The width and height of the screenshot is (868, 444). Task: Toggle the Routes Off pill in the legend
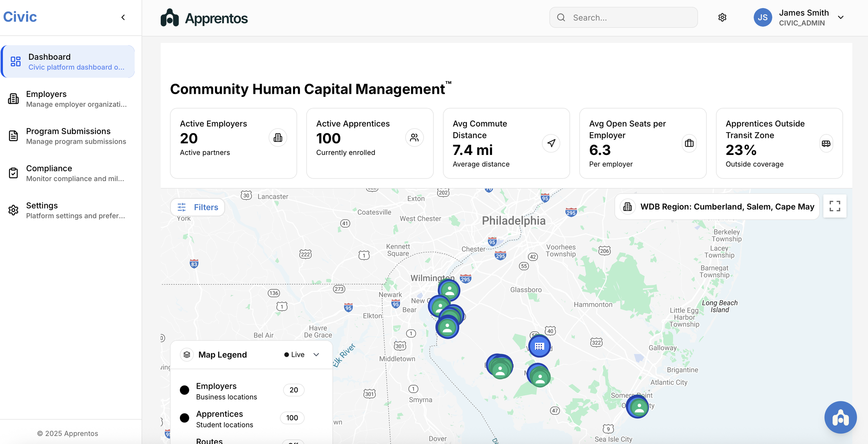click(x=293, y=442)
